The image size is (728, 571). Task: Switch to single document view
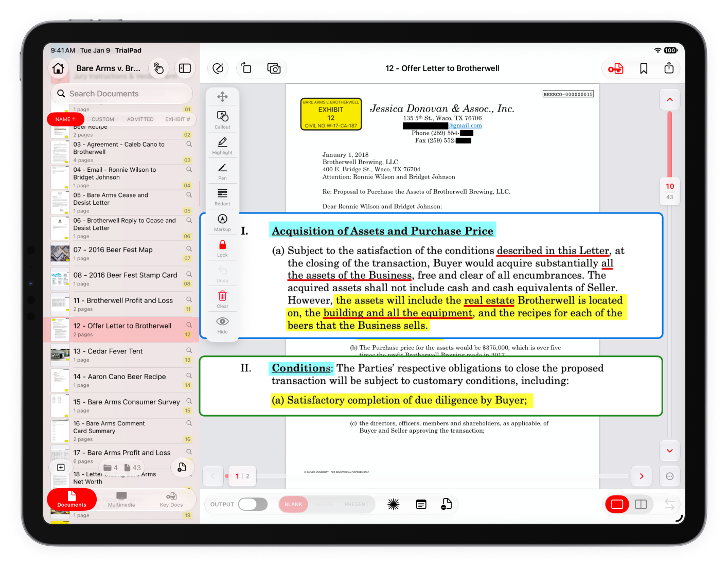point(617,504)
